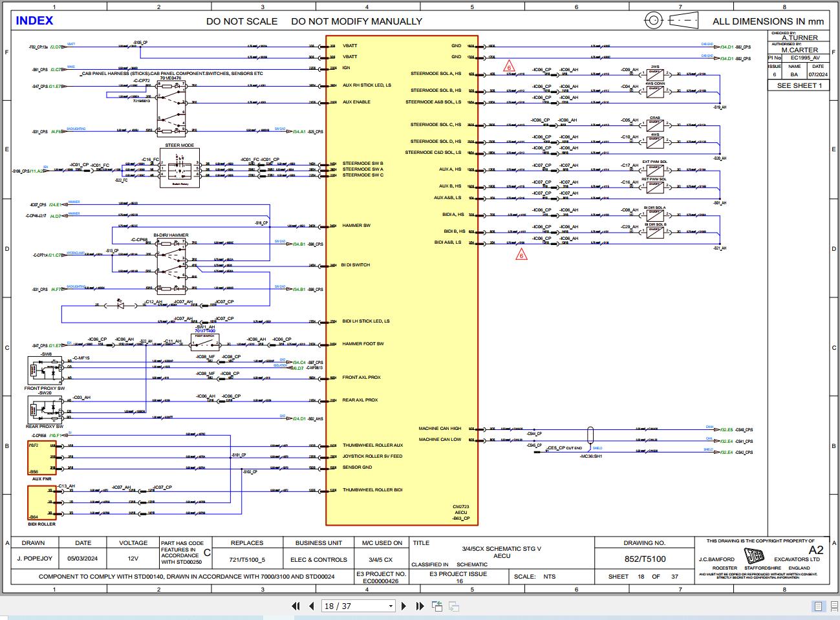Open the INDEX link at top left
This screenshot has width=840, height=620.
[34, 20]
